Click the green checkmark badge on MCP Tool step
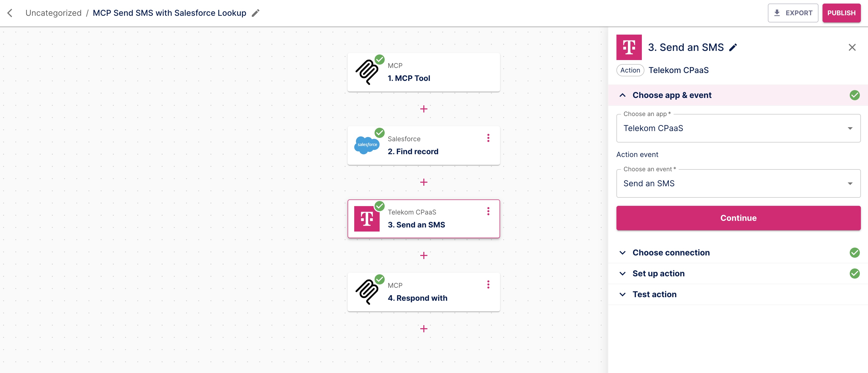Image resolution: width=868 pixels, height=373 pixels. (380, 59)
